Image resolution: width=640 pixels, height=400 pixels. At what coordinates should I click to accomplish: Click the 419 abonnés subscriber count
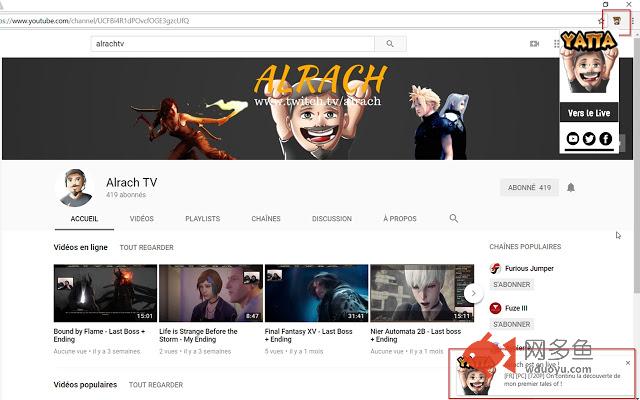click(x=126, y=195)
